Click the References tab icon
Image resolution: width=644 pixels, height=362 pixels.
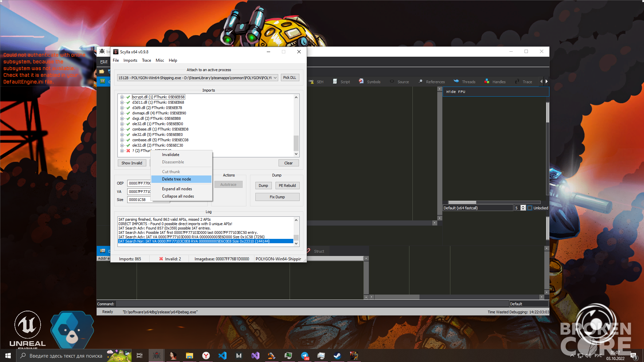pyautogui.click(x=420, y=81)
